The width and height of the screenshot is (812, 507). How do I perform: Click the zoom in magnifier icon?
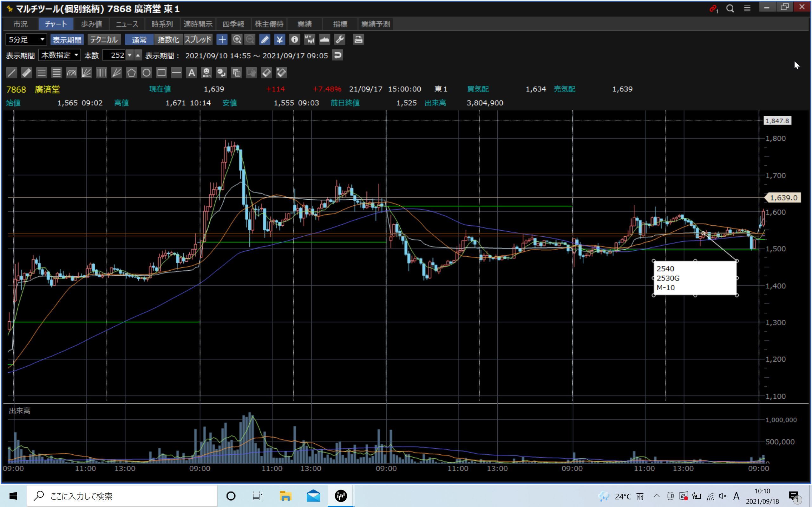[237, 40]
